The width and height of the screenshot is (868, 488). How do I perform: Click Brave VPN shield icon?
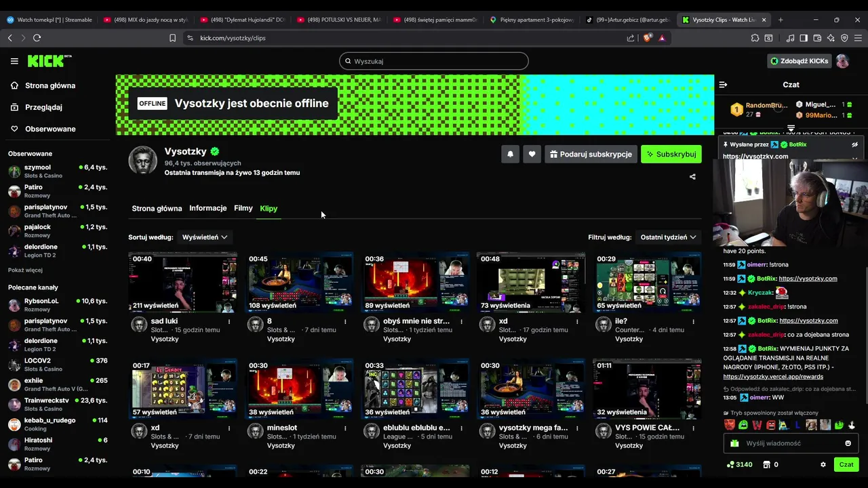click(x=844, y=38)
